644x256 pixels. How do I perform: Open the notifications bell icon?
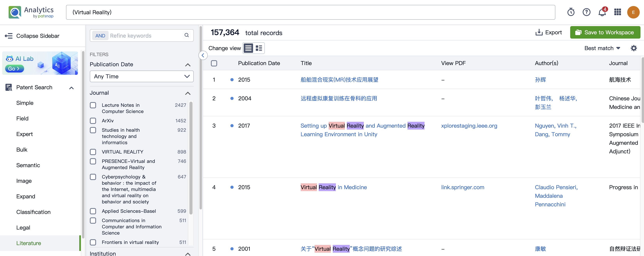(x=602, y=12)
